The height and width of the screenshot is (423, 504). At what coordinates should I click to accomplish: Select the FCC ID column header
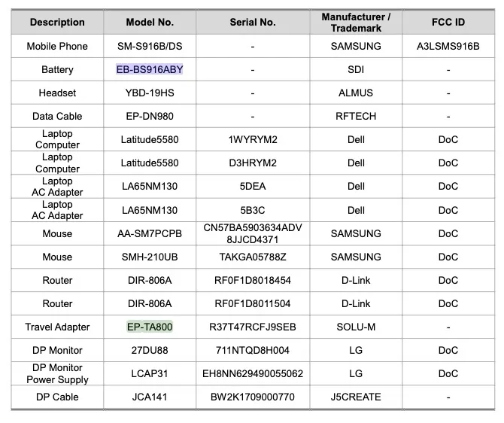[x=448, y=23]
